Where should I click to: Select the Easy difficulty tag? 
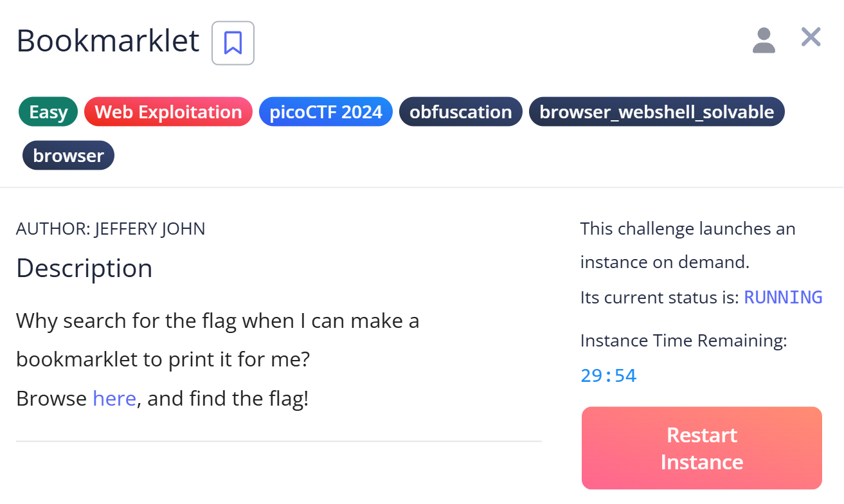[48, 112]
